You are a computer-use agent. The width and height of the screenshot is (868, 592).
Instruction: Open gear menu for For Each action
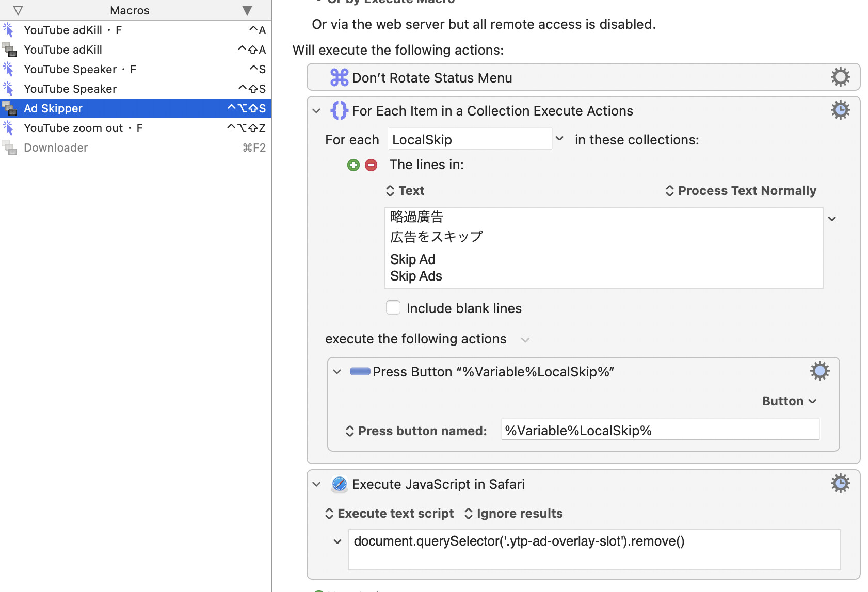coord(840,110)
